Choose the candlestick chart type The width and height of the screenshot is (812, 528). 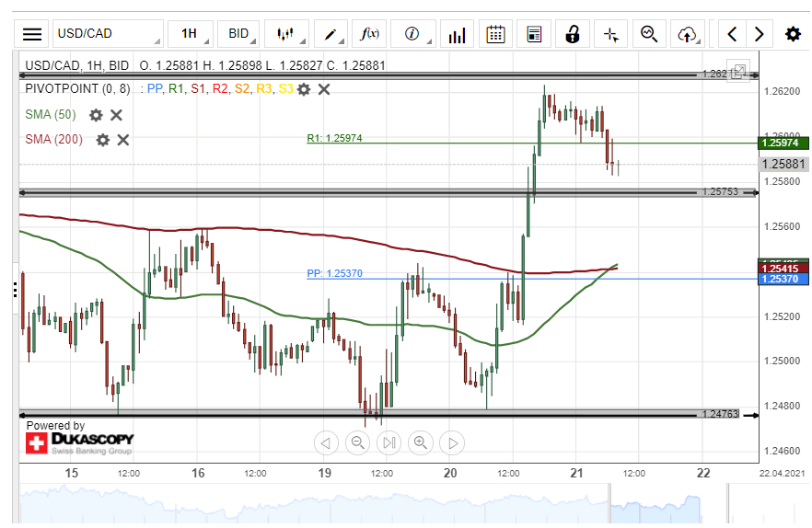click(286, 34)
